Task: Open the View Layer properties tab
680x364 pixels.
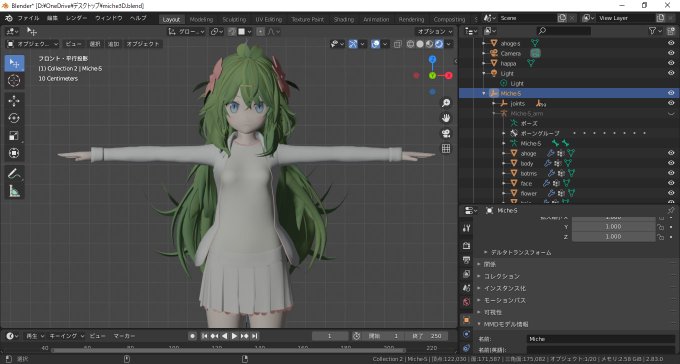Action: pos(467,274)
